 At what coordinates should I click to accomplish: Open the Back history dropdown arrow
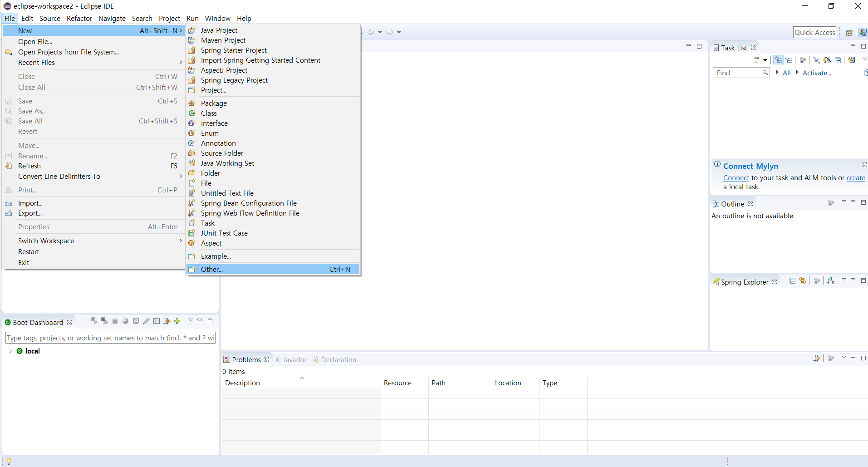(x=380, y=32)
